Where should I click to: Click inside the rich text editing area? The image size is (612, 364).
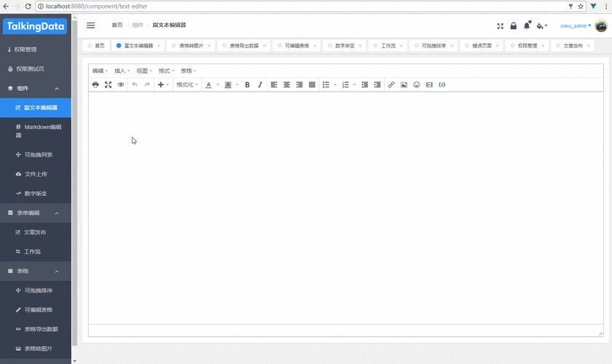[346, 208]
